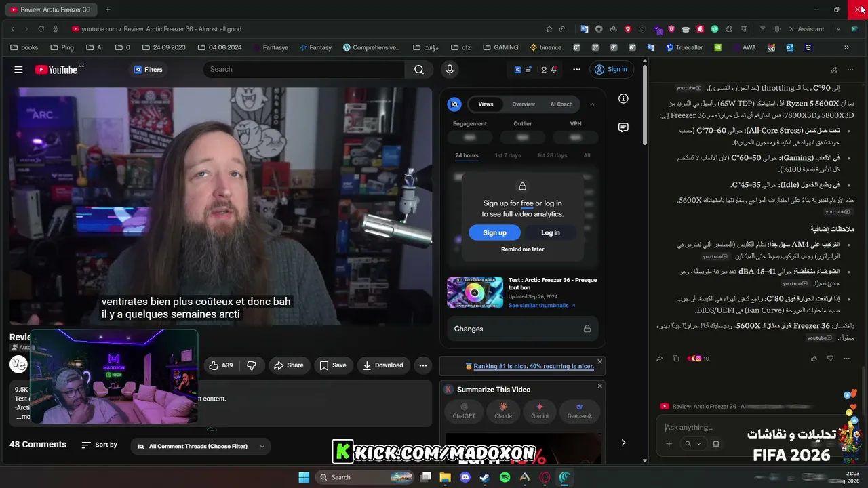Expand the assistant search mode dropdown
The width and height of the screenshot is (868, 488).
pos(692,444)
